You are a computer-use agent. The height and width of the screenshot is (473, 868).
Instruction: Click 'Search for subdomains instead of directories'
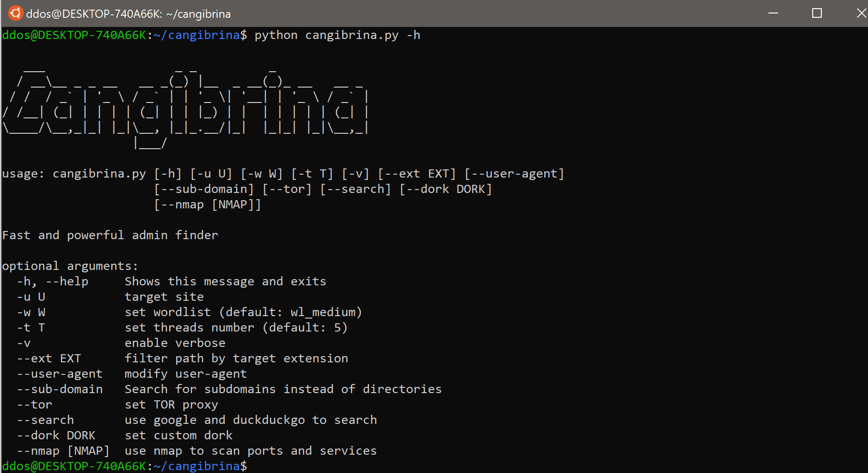[283, 389]
